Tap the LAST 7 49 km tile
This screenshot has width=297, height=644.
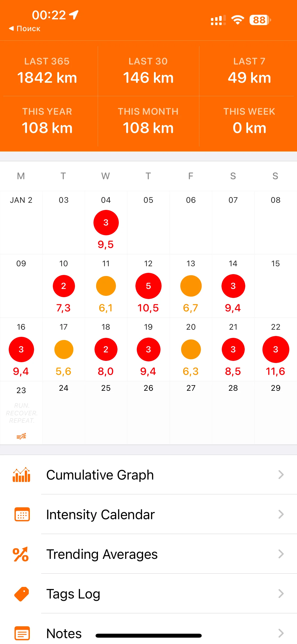coord(249,71)
